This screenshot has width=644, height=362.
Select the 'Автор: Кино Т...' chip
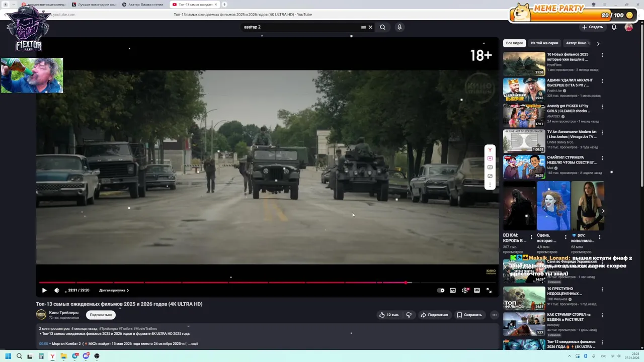pyautogui.click(x=577, y=43)
